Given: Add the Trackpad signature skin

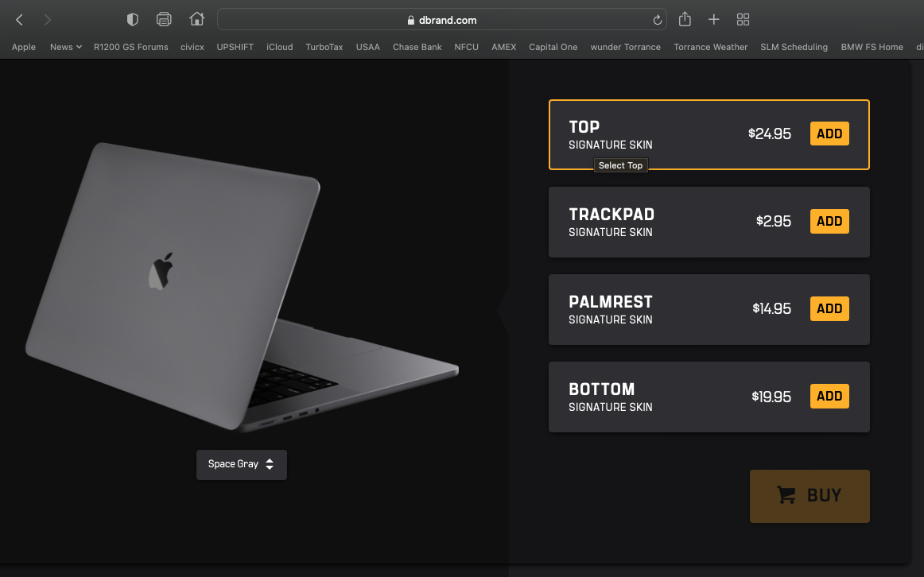Looking at the screenshot, I should pos(829,222).
